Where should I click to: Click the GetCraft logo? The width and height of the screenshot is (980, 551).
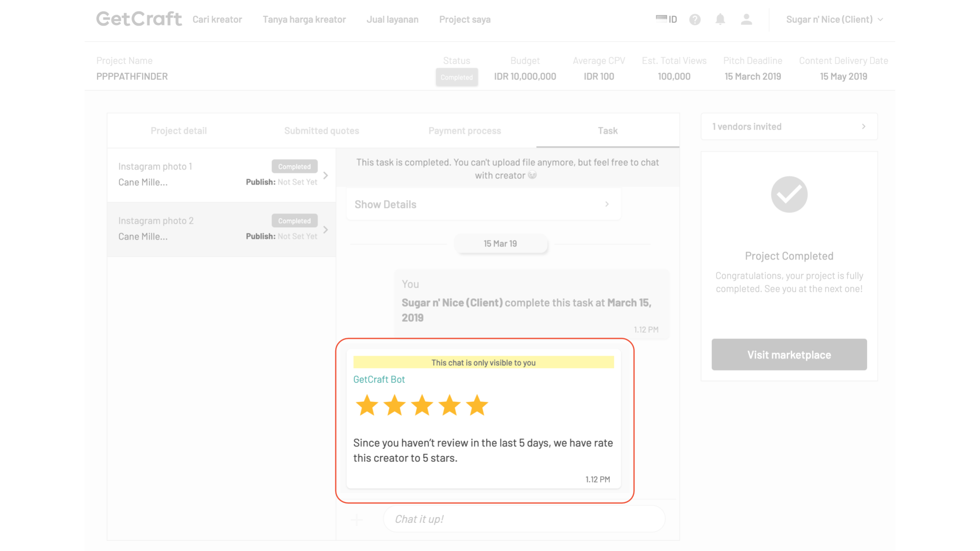click(139, 19)
